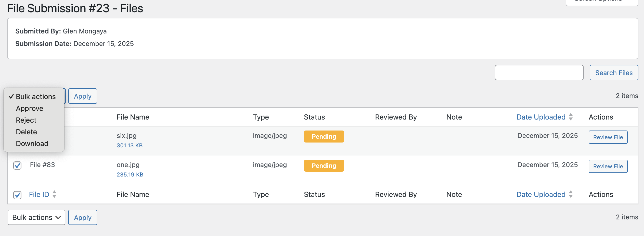This screenshot has width=644, height=236.
Task: Choose Reject from bulk actions list
Action: pos(26,120)
